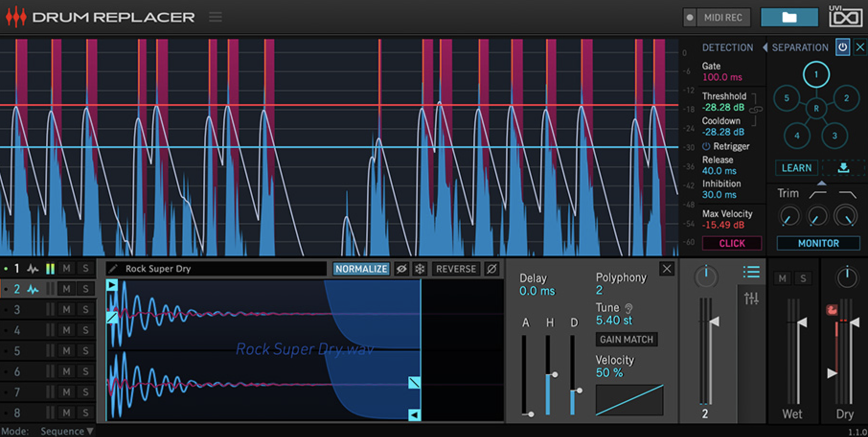Click the Tune help question icon
This screenshot has width=868, height=437.
[628, 308]
